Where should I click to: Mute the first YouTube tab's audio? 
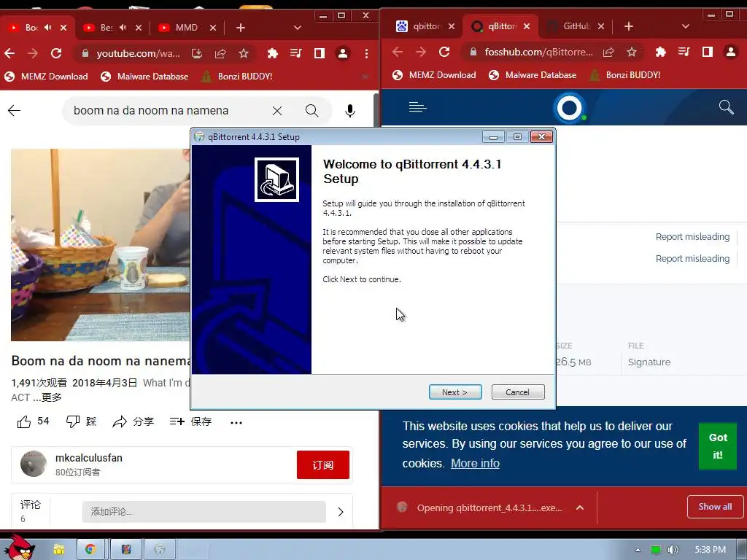pos(47,28)
